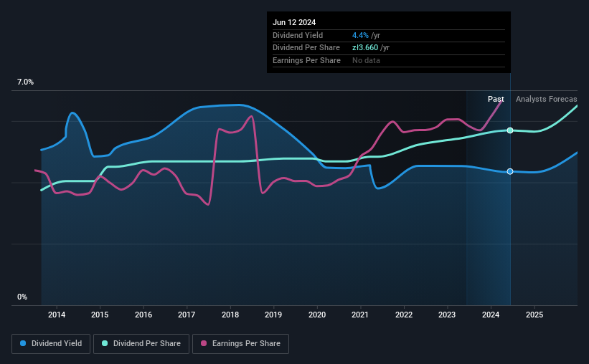Click the pink Earnings Per Share legend dot
This screenshot has height=364, width=589.
[x=204, y=343]
